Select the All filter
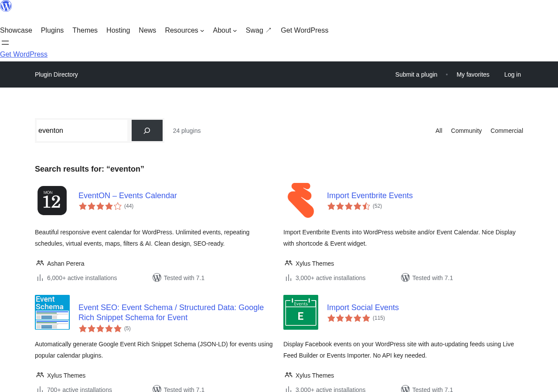This screenshot has height=392, width=558. point(439,131)
